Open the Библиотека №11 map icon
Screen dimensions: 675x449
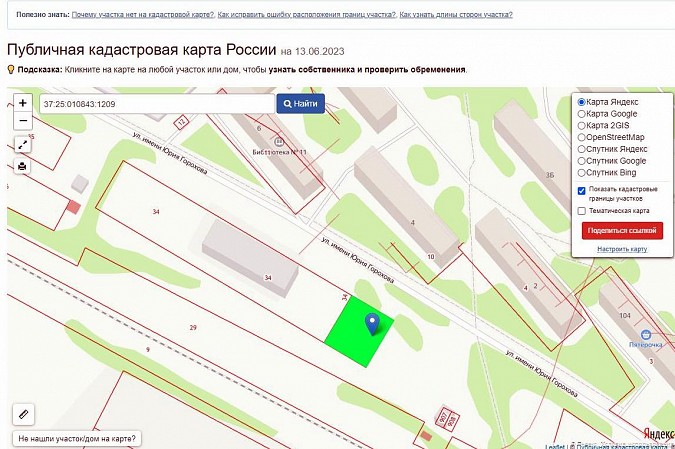pyautogui.click(x=279, y=142)
